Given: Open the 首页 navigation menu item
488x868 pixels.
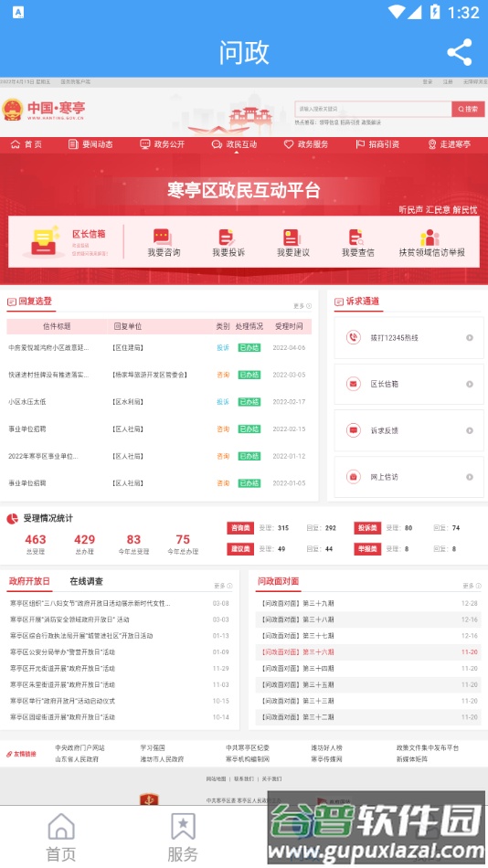Looking at the screenshot, I should (26, 144).
